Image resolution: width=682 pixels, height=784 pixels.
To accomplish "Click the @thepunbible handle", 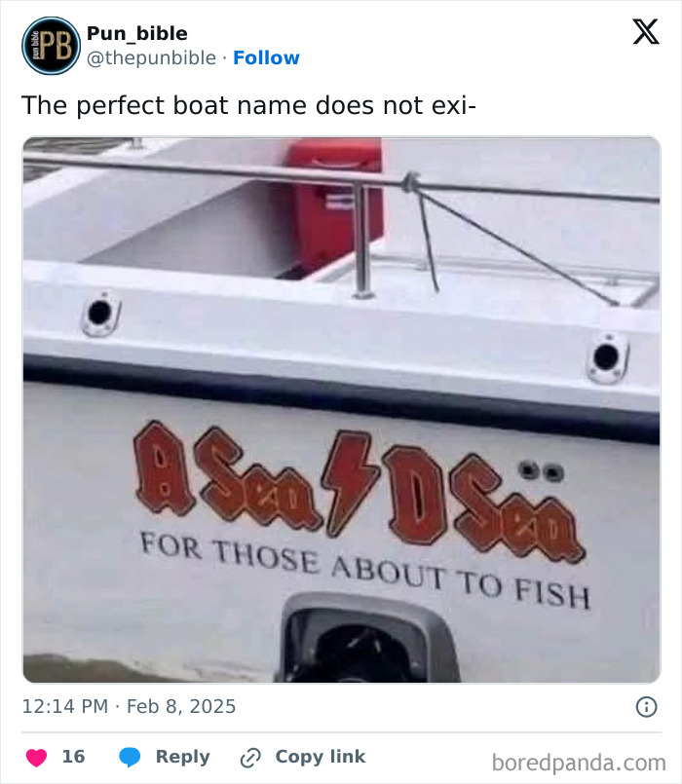I will (x=150, y=58).
